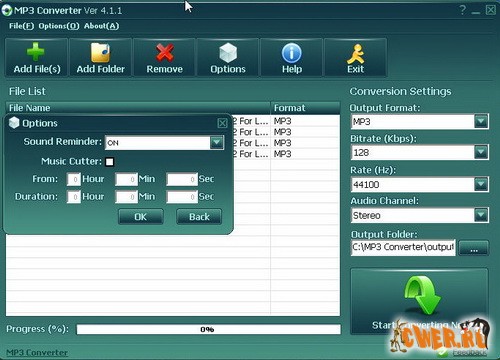Click the Back button in Options
The image size is (500, 360).
click(199, 217)
